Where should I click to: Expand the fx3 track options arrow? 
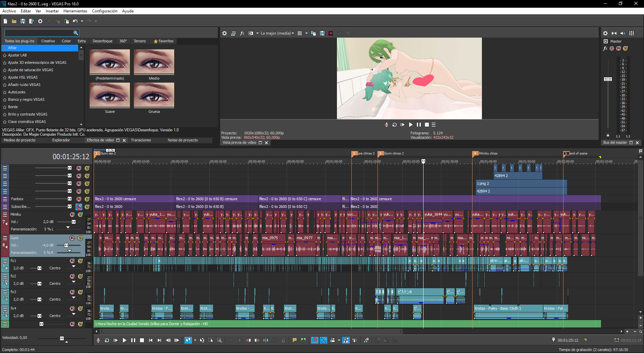(x=73, y=298)
